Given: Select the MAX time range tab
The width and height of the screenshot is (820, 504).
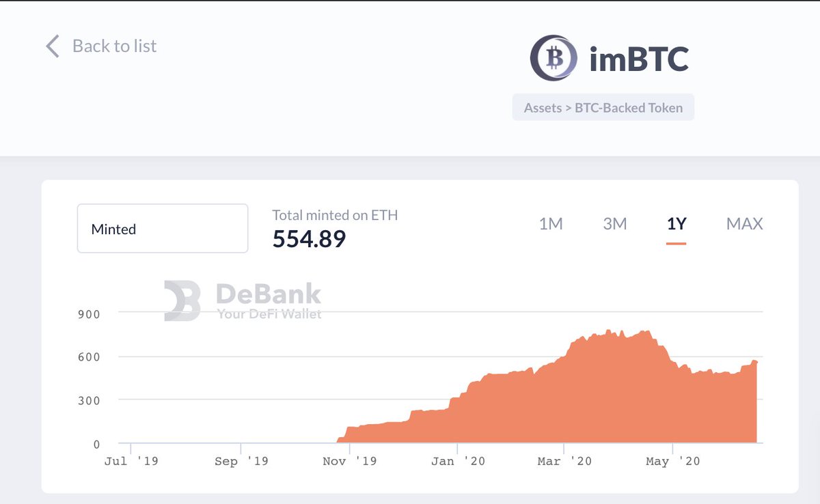Looking at the screenshot, I should 745,224.
